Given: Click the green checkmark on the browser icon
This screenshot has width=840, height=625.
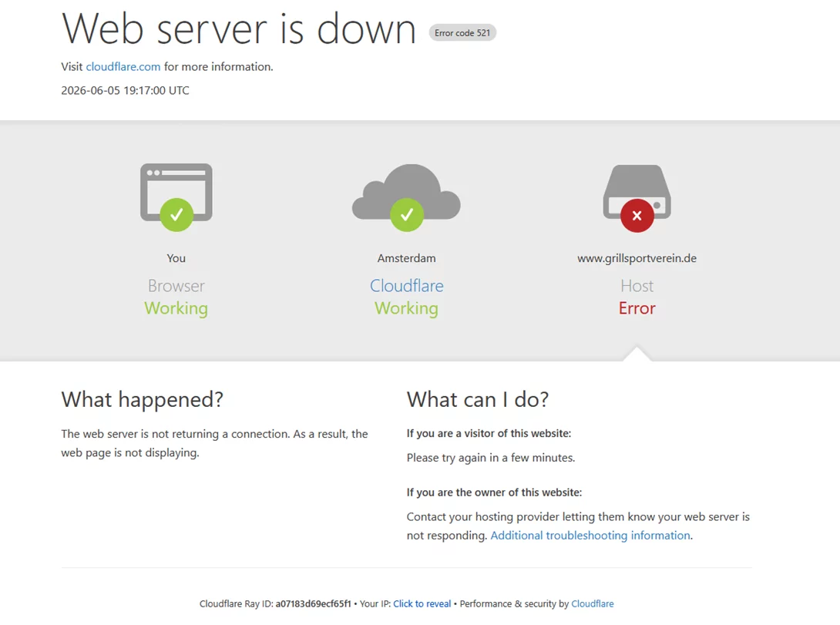Looking at the screenshot, I should coord(176,215).
